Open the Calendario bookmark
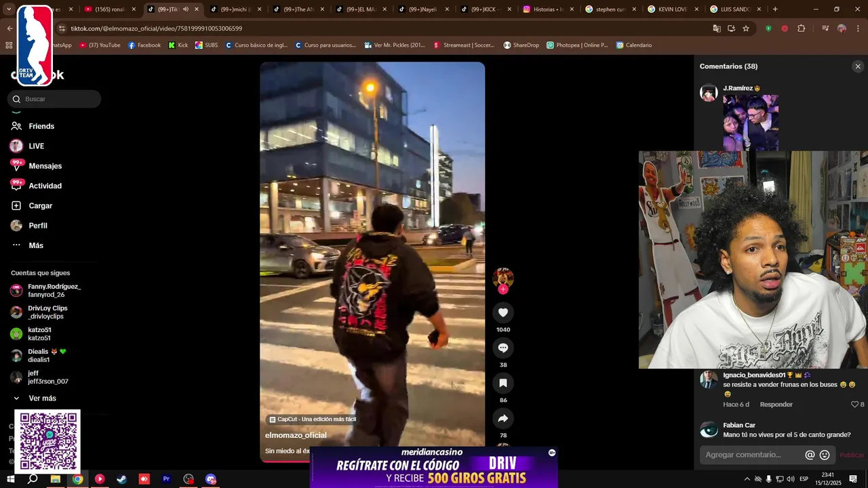The height and width of the screenshot is (488, 868). (x=634, y=45)
